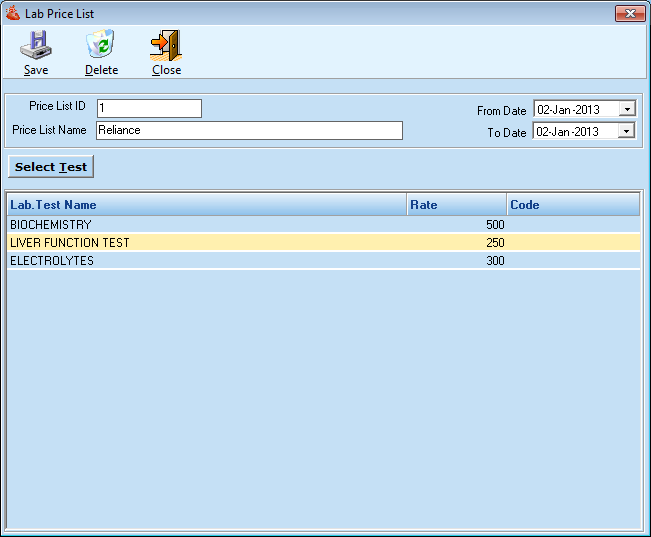651x537 pixels.
Task: Open the To Date dropdown calendar
Action: [x=627, y=131]
